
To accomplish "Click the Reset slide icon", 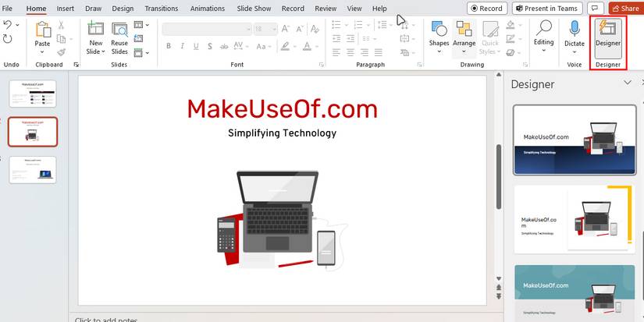I will (138, 38).
